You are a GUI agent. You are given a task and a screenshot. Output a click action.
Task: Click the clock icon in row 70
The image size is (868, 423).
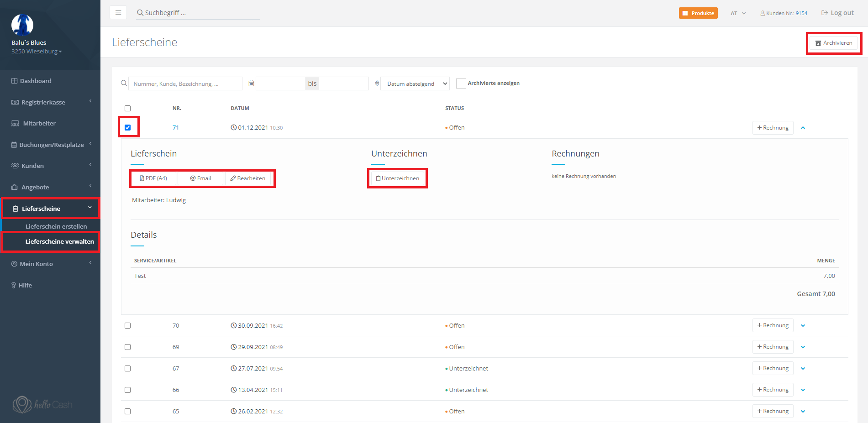pos(234,326)
